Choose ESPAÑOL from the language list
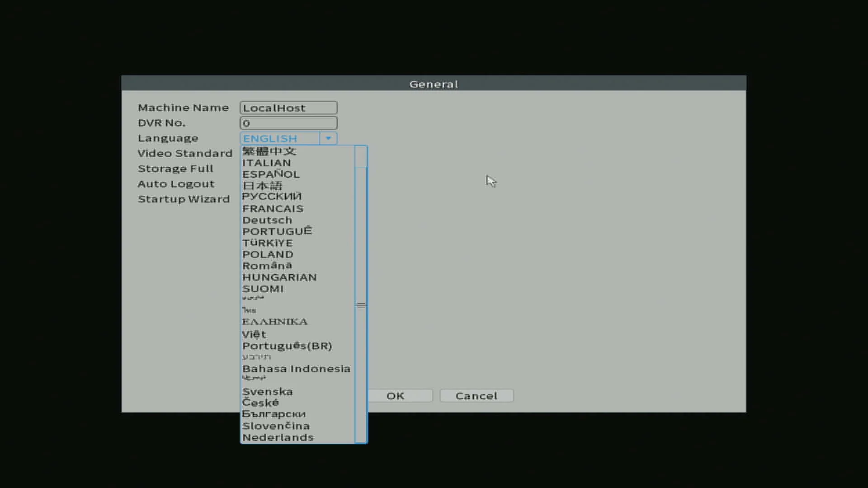 pos(271,174)
